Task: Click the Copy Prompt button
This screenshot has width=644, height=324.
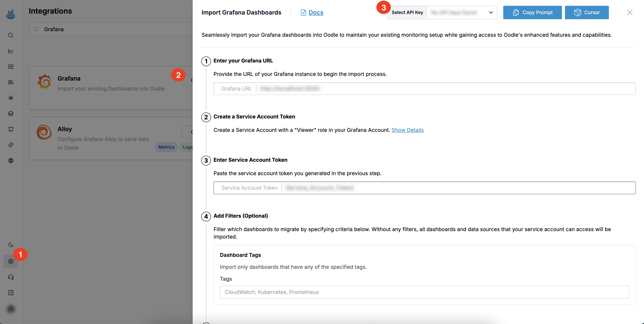Action: tap(532, 12)
